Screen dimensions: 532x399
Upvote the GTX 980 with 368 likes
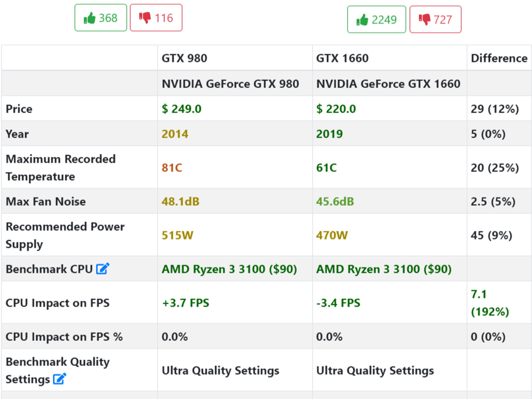[x=101, y=18]
